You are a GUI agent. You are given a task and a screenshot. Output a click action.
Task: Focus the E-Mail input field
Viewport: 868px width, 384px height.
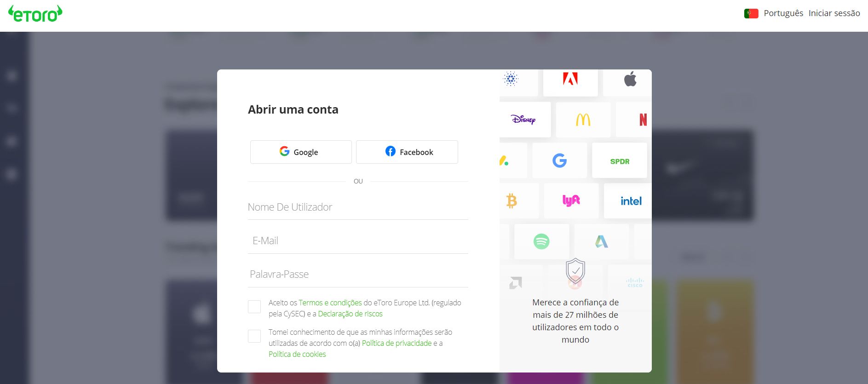(358, 241)
